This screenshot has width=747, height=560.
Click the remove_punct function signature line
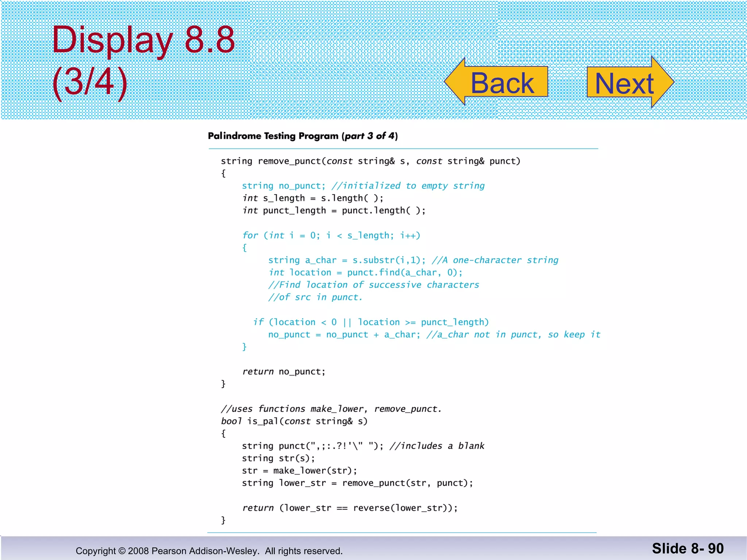pyautogui.click(x=371, y=161)
